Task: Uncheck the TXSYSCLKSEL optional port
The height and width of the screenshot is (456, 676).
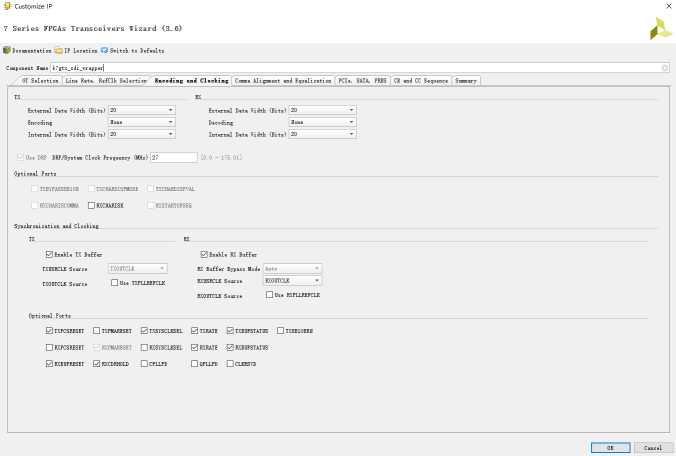Action: (144, 331)
